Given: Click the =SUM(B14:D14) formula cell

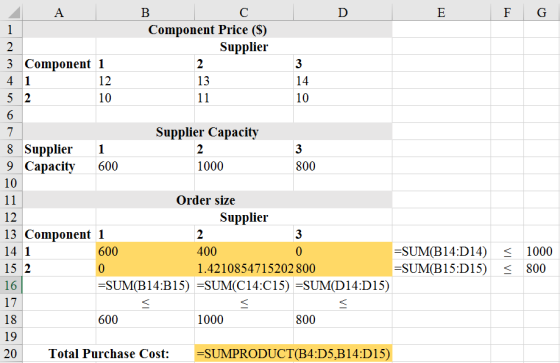Looking at the screenshot, I should tap(441, 251).
